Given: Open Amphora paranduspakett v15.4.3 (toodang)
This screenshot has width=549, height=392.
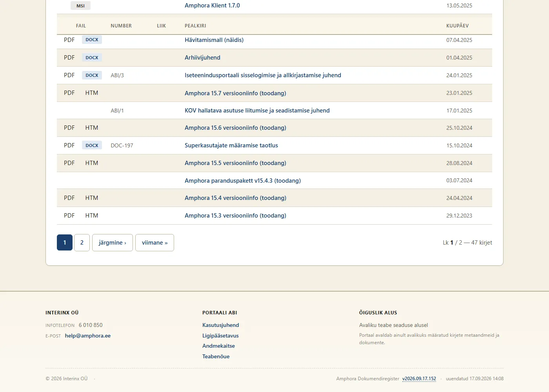Looking at the screenshot, I should pos(243,181).
